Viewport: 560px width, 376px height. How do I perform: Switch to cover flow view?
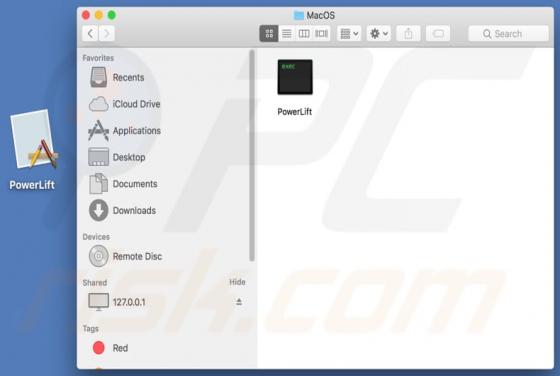(321, 34)
